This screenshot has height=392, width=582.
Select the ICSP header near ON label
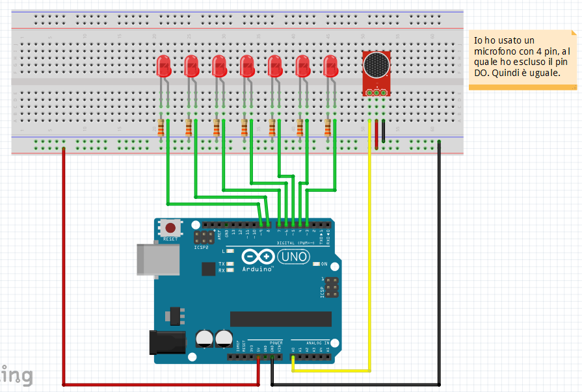332,287
